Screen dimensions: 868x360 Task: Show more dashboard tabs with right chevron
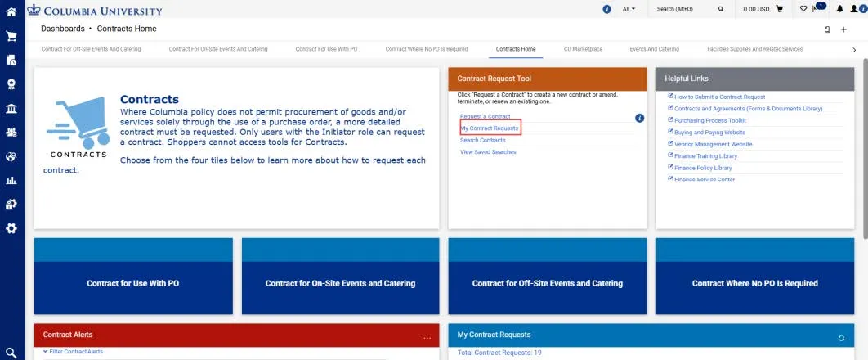(854, 50)
